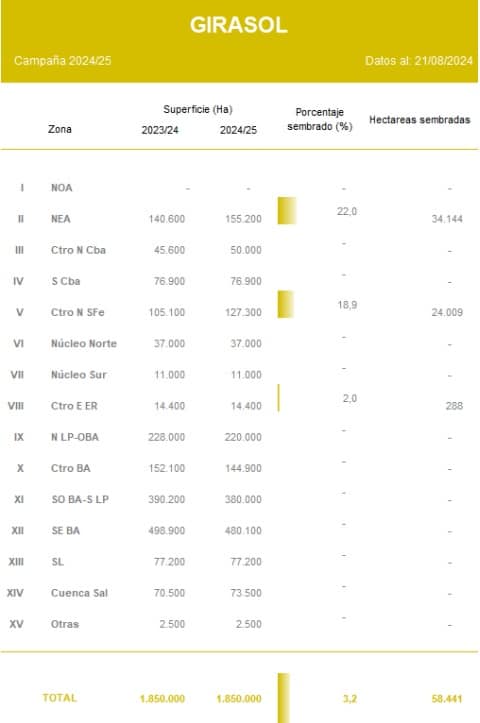
Task: Click the Porcentaje sembrado (%) header
Action: pos(320,119)
